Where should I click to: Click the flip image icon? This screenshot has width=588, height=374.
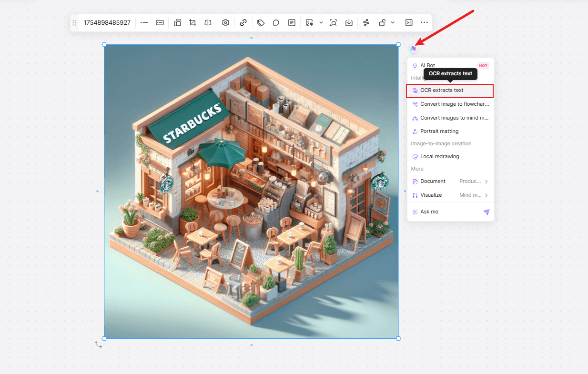[208, 22]
